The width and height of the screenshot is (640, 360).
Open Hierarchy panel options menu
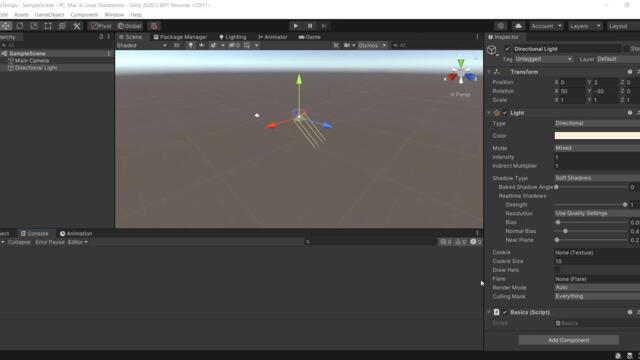coord(109,37)
